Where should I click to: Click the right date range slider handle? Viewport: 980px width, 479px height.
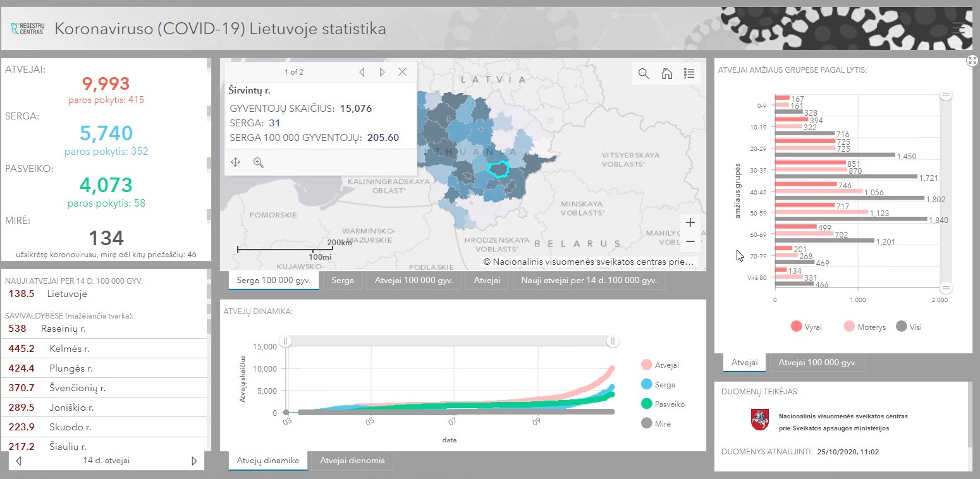pos(612,341)
